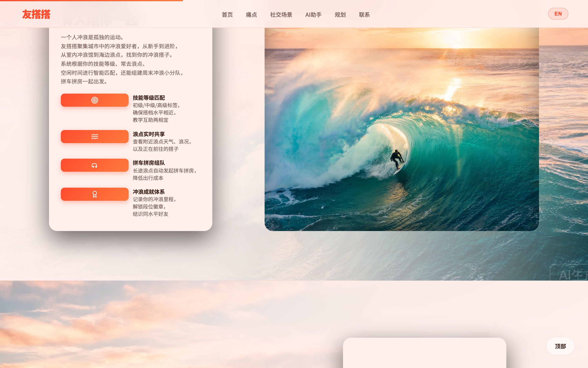Click the 浪点实时共享 heading
This screenshot has width=588, height=368.
pyautogui.click(x=149, y=134)
